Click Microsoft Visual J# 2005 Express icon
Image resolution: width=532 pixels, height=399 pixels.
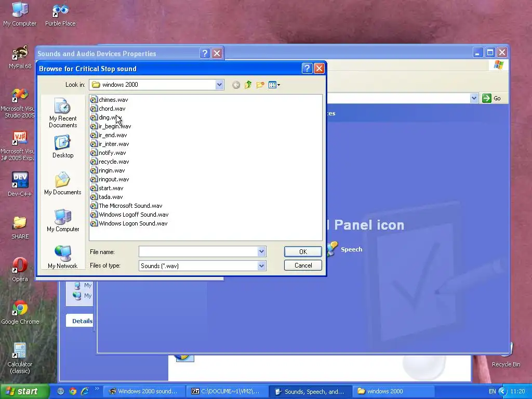(18, 145)
